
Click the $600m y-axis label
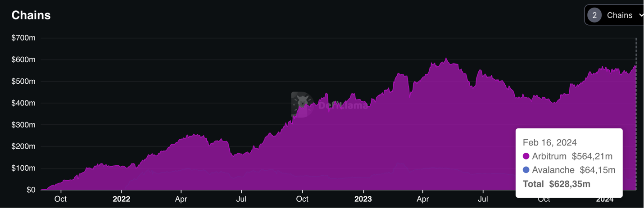tap(23, 59)
